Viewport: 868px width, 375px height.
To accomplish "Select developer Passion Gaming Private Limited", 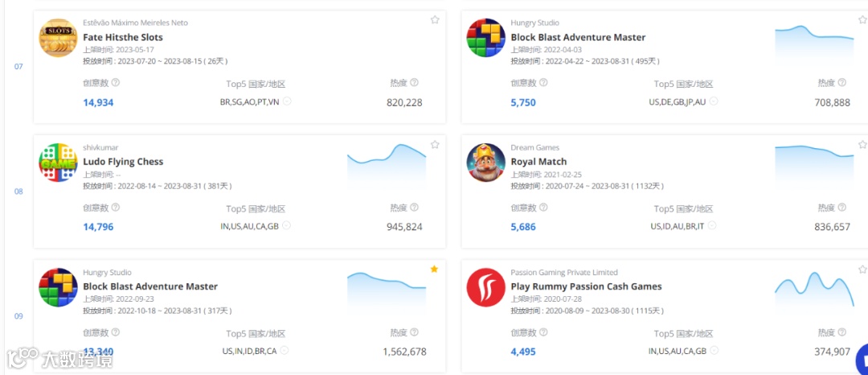I will coord(564,273).
